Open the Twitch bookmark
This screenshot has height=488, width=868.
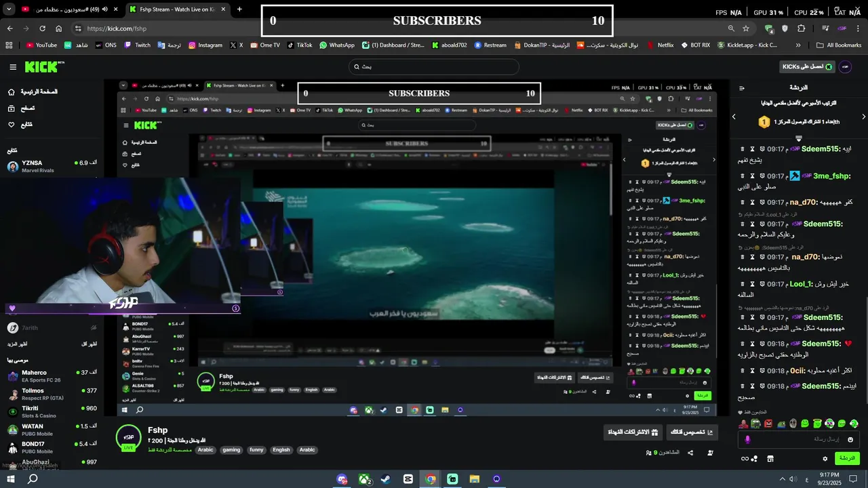[138, 45]
